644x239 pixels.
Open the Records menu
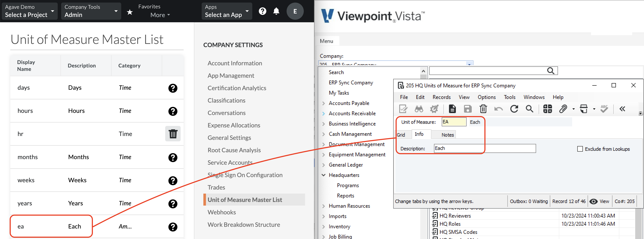[441, 97]
